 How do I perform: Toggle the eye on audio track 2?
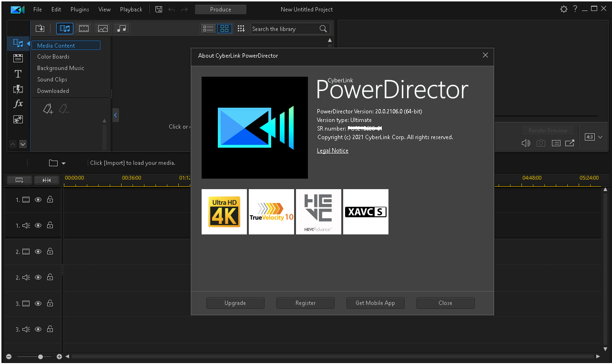38,277
